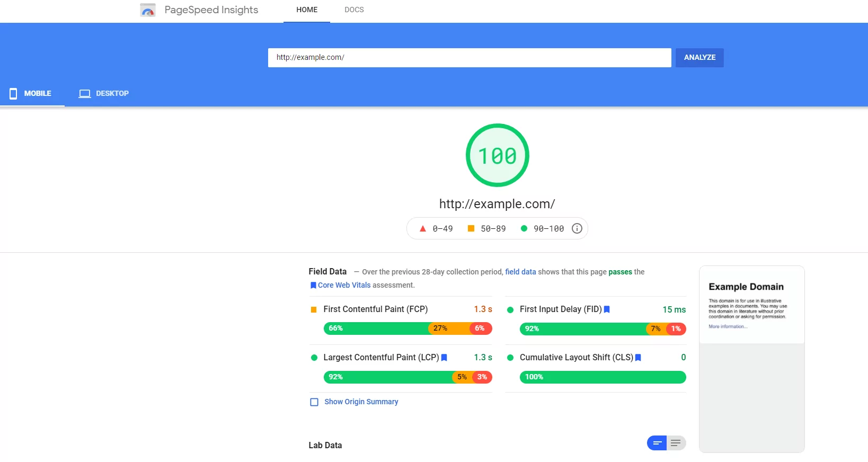This screenshot has height=462, width=868.
Task: Click the green dot beside Largest Contentful Paint
Action: click(314, 358)
